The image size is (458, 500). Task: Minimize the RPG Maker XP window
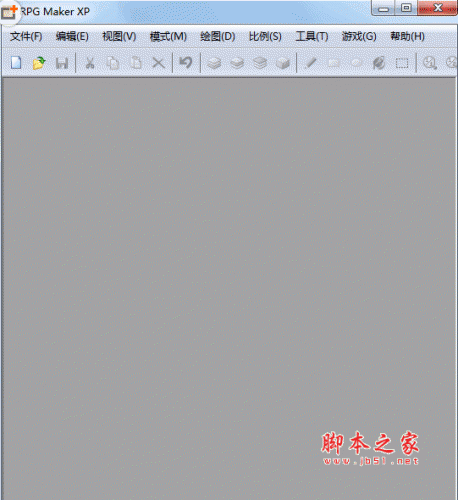coord(383,8)
